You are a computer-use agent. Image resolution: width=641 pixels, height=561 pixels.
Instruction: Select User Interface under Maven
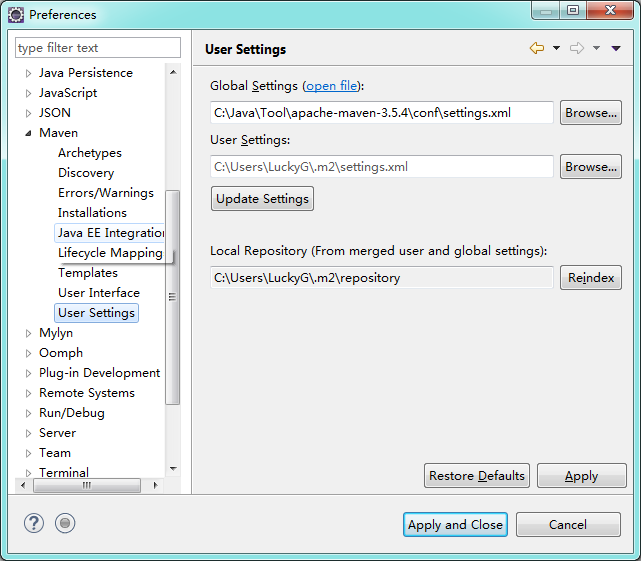click(x=99, y=293)
